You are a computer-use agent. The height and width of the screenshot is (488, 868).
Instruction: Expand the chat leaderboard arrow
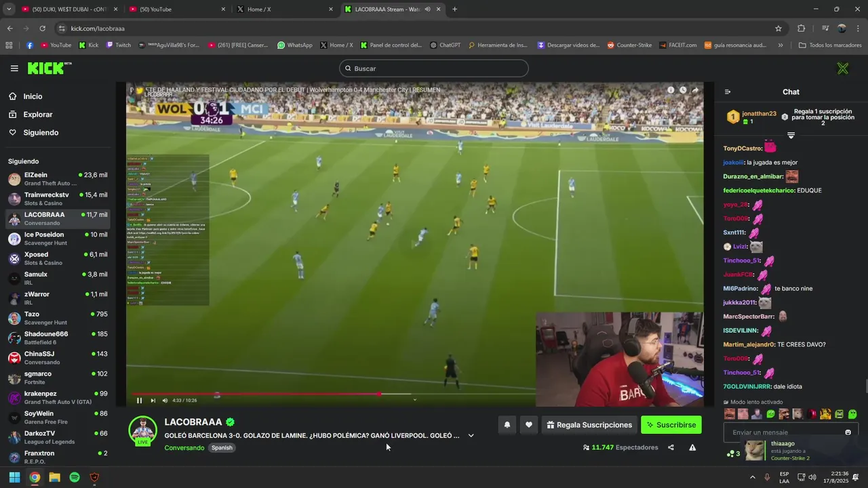tap(791, 136)
